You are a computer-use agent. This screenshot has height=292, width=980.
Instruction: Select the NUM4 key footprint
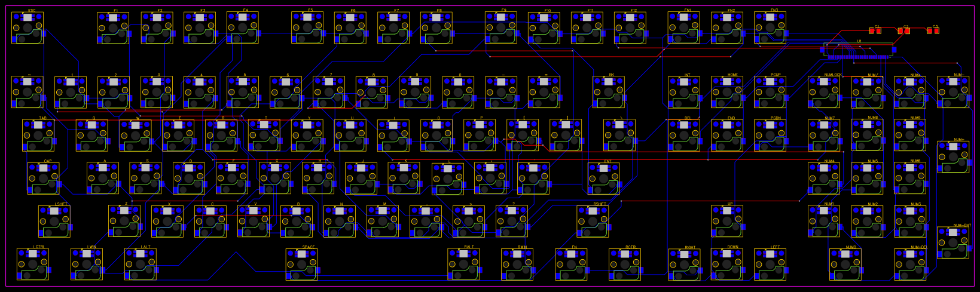[x=824, y=179]
